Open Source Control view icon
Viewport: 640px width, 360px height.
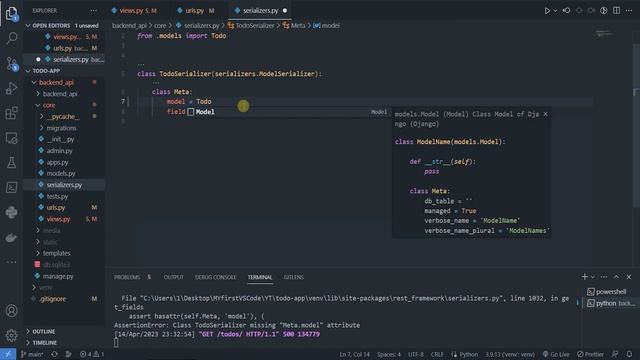tap(11, 63)
